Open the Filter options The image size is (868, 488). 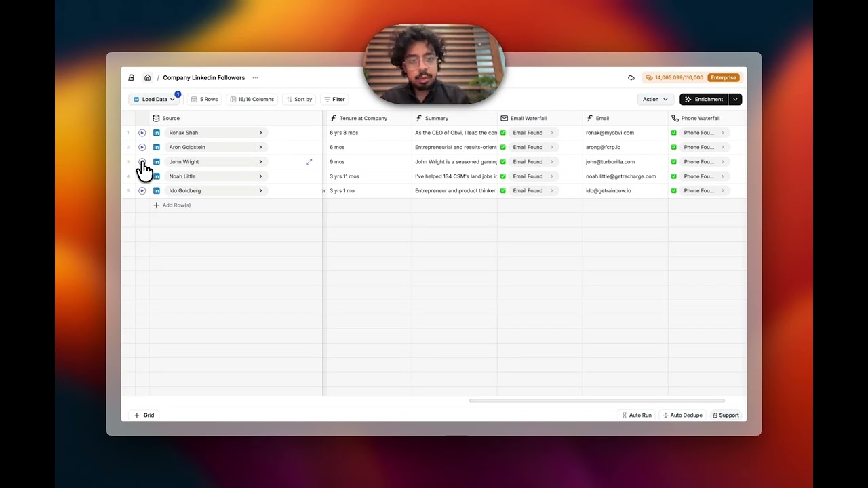pos(334,100)
